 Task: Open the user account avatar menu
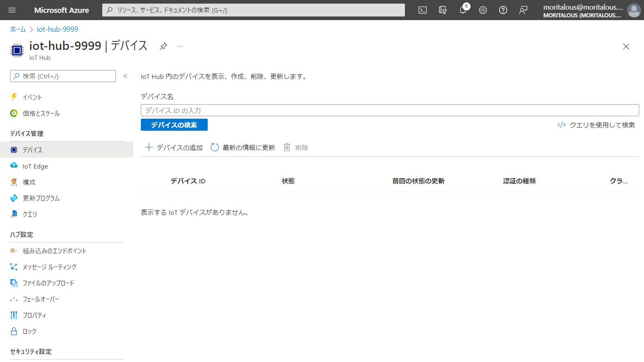(634, 10)
